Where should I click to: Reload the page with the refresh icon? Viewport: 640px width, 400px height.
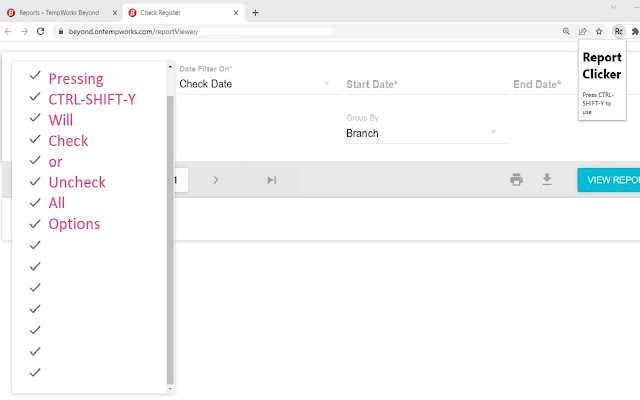40,31
